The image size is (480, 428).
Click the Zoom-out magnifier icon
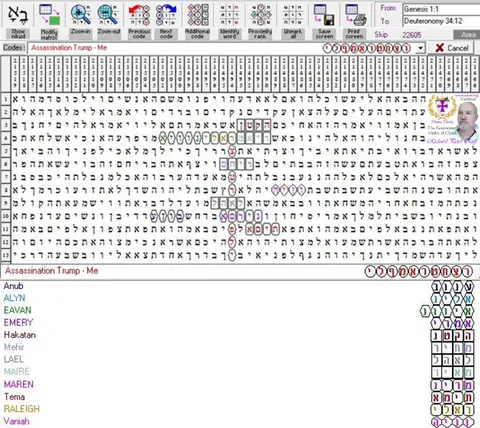tap(108, 15)
